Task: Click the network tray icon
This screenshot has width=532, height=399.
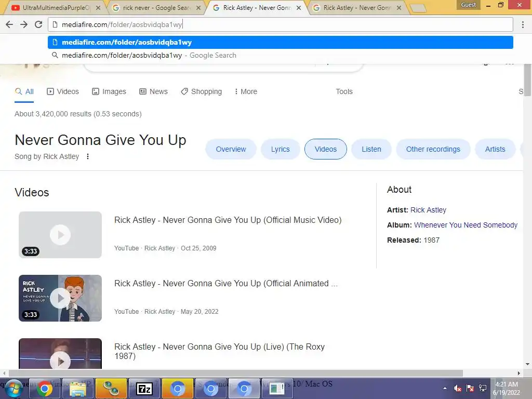Action: pyautogui.click(x=483, y=388)
